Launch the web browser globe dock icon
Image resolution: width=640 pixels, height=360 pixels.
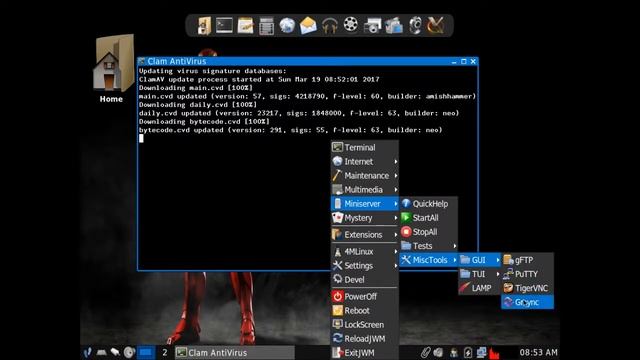click(x=287, y=26)
